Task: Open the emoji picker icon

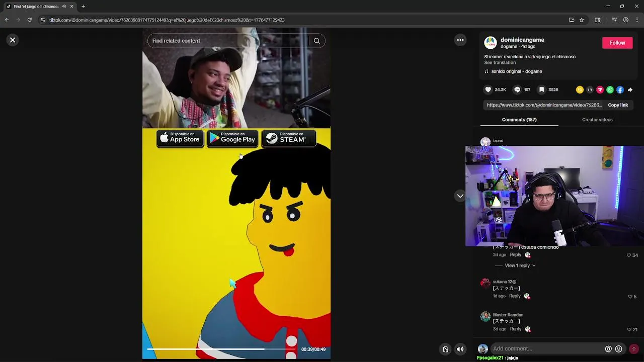Action: 618,349
